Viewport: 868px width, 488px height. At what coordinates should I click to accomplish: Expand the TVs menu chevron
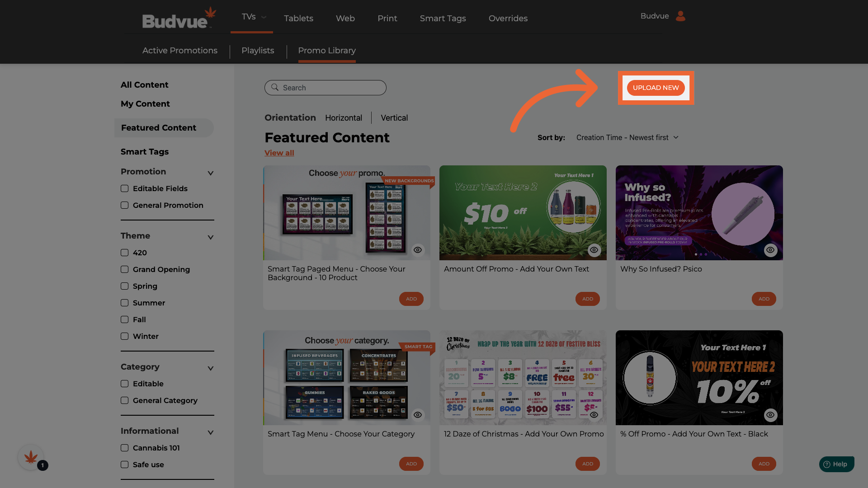coord(264,17)
